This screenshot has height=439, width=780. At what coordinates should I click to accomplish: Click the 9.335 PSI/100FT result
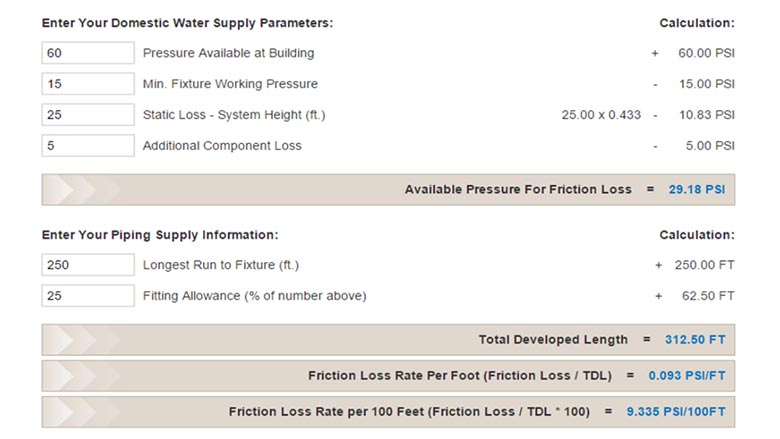(676, 412)
